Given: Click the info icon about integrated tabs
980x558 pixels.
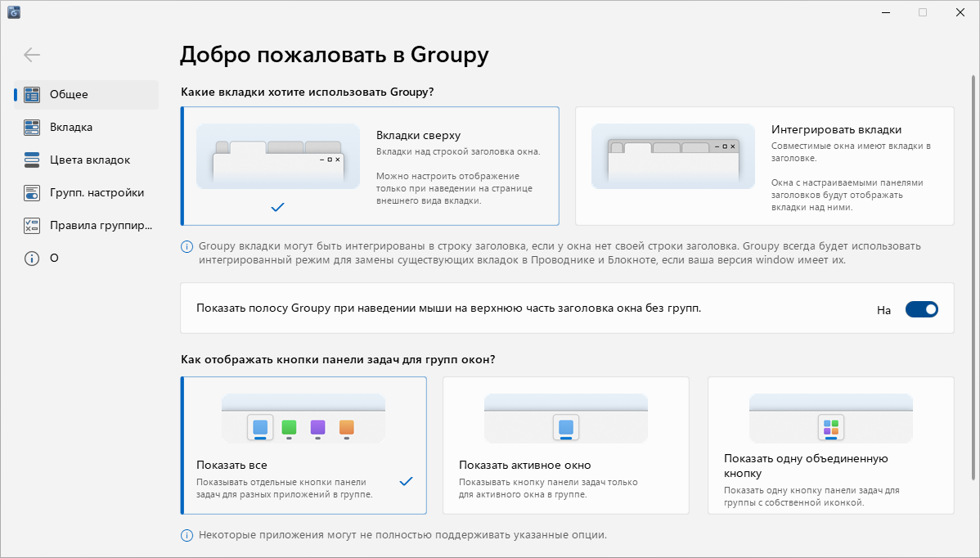Looking at the screenshot, I should [187, 247].
